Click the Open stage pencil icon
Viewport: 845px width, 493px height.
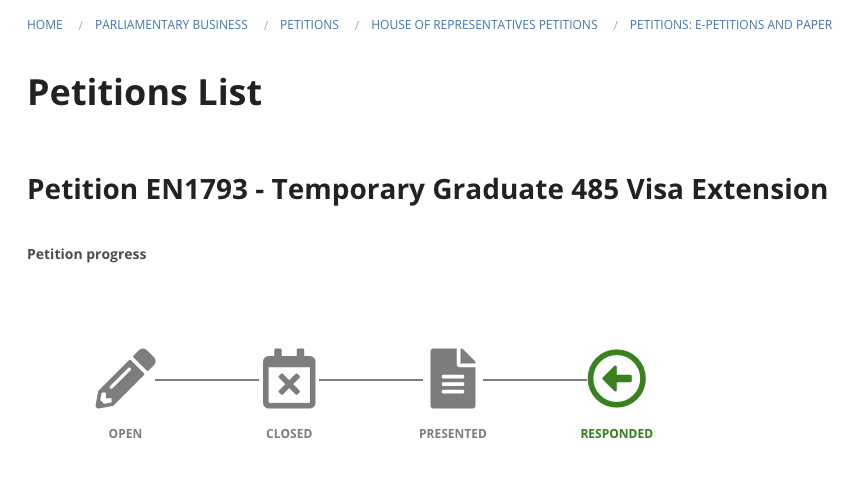[x=126, y=378]
